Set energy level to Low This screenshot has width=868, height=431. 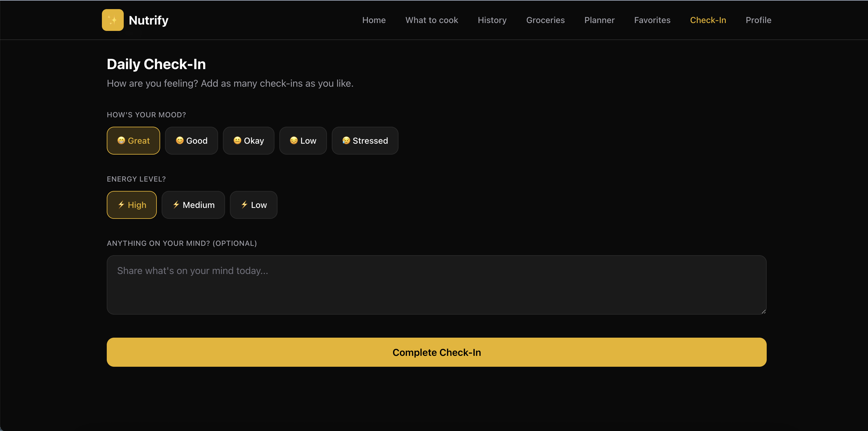253,205
